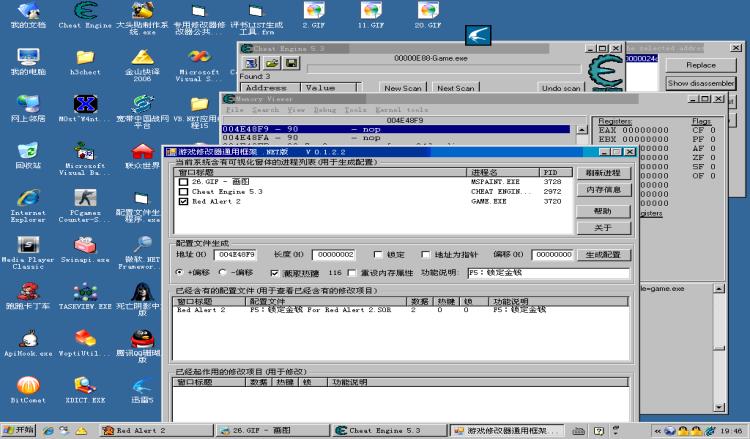Open XDICT.EXE desktop icon

[x=85, y=389]
